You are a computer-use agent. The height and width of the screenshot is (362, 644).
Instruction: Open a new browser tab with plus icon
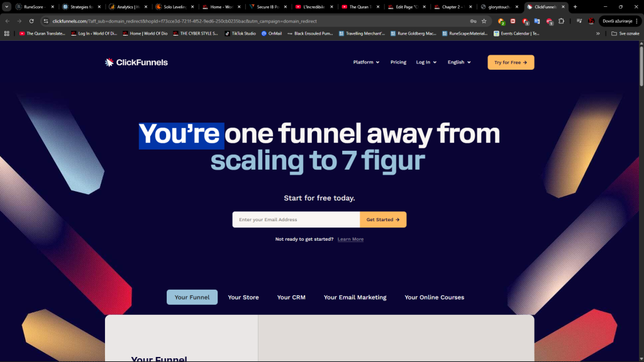pos(575,6)
